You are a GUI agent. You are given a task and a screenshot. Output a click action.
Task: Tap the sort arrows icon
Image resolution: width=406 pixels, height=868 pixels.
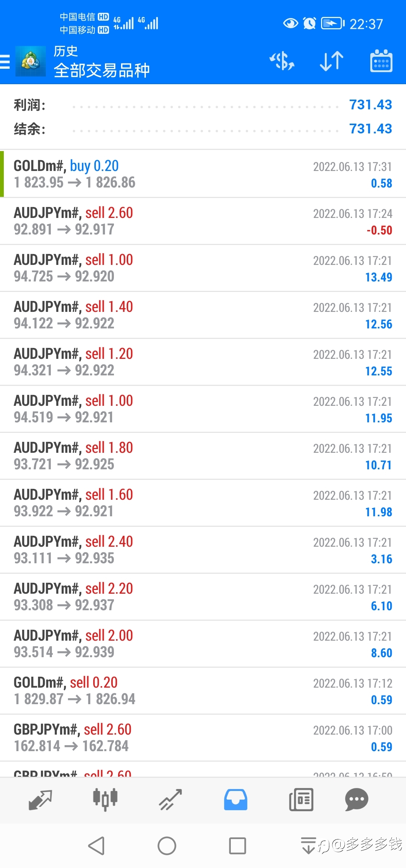(332, 61)
